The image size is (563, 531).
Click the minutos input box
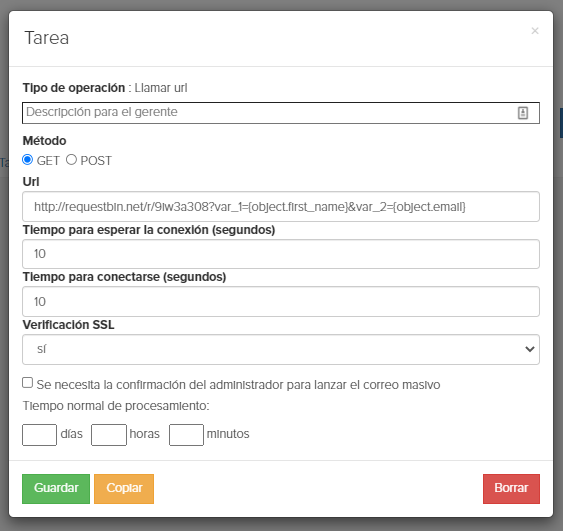pyautogui.click(x=186, y=435)
